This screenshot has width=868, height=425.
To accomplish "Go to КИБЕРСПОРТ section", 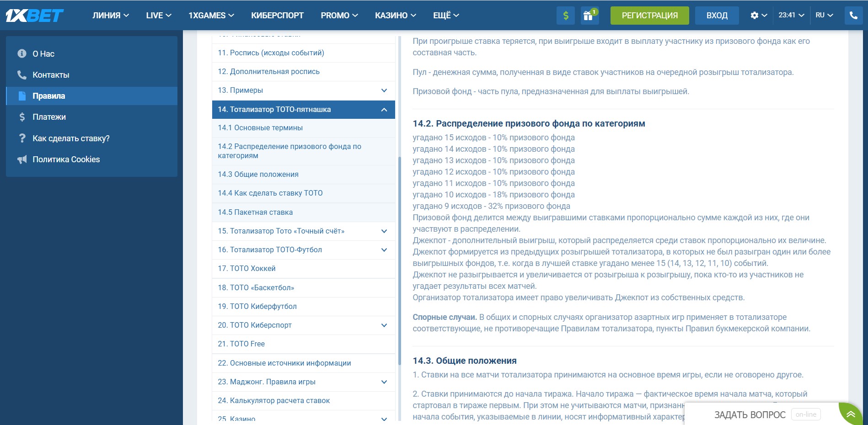I will pos(277,16).
